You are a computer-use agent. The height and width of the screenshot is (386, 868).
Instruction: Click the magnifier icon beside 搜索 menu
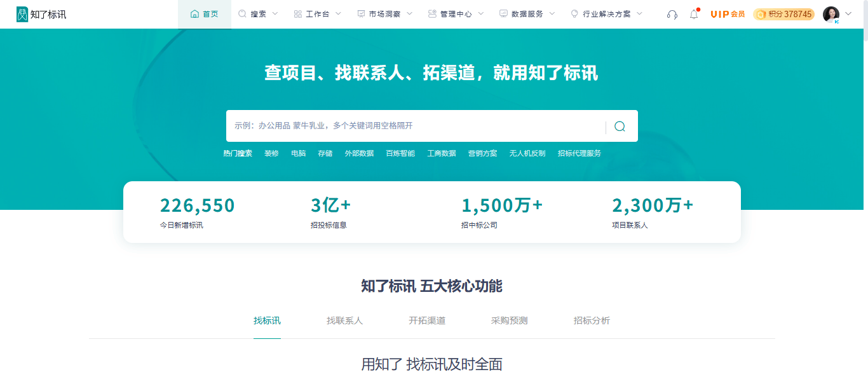coord(242,14)
